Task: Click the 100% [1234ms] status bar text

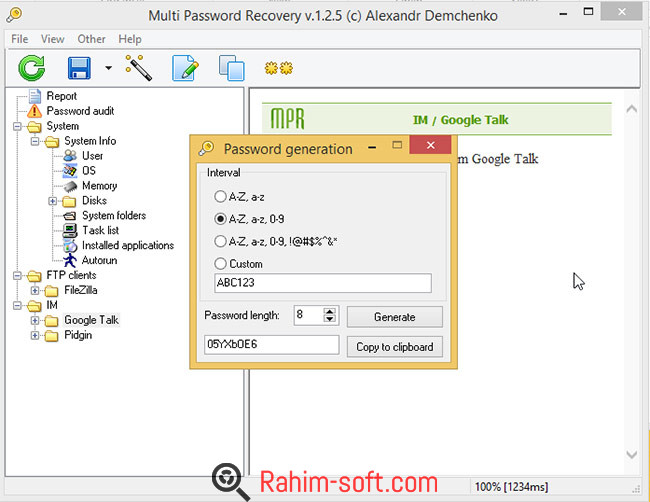Action: point(511,487)
